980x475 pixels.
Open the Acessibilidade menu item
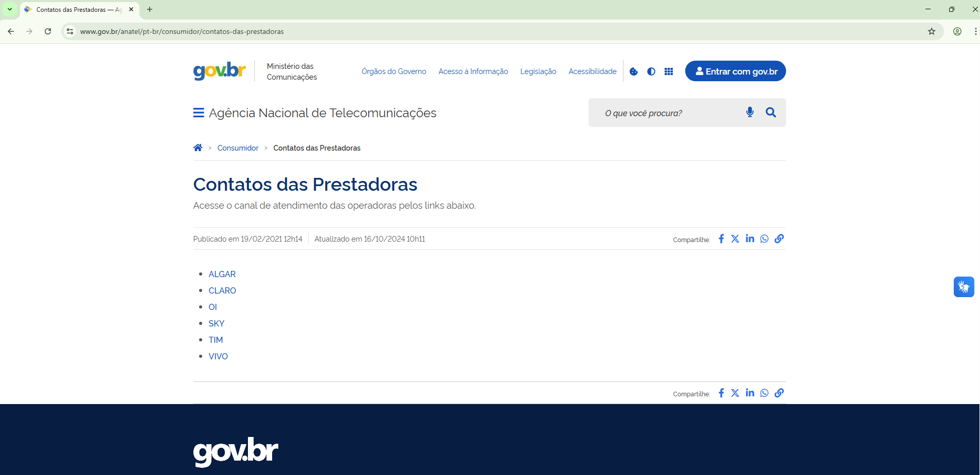pos(592,71)
